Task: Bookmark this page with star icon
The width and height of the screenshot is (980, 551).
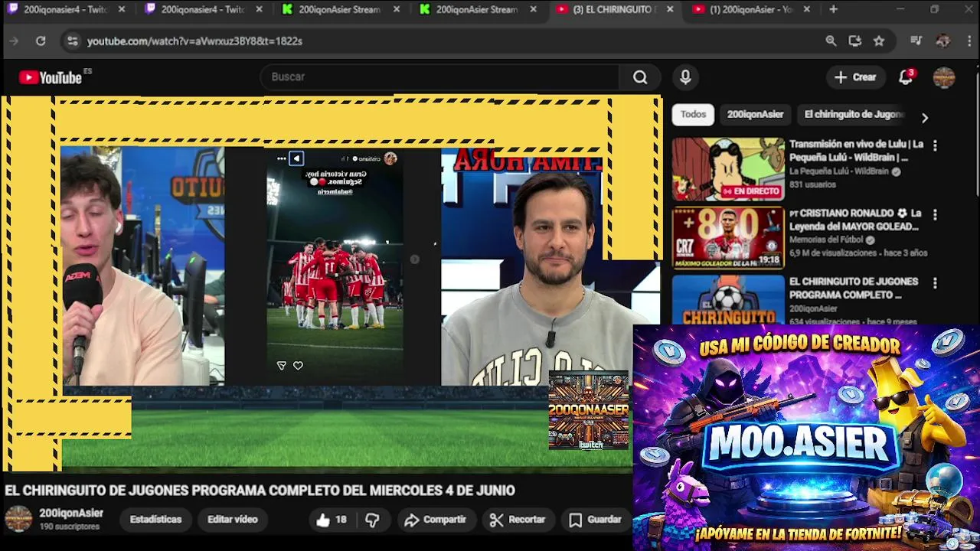Action: coord(879,41)
